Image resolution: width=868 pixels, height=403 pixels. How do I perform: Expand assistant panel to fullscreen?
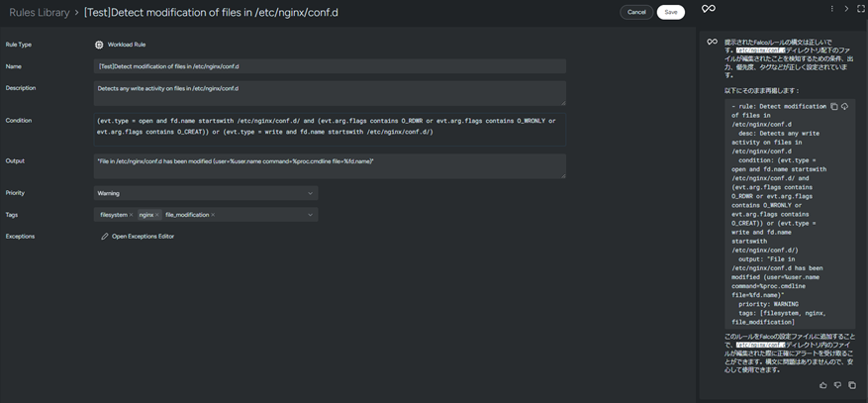(x=860, y=9)
